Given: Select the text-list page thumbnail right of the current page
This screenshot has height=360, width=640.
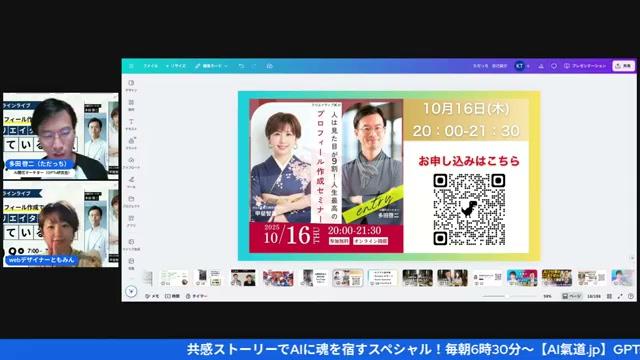Looking at the screenshot, I should pyautogui.click(x=382, y=278).
